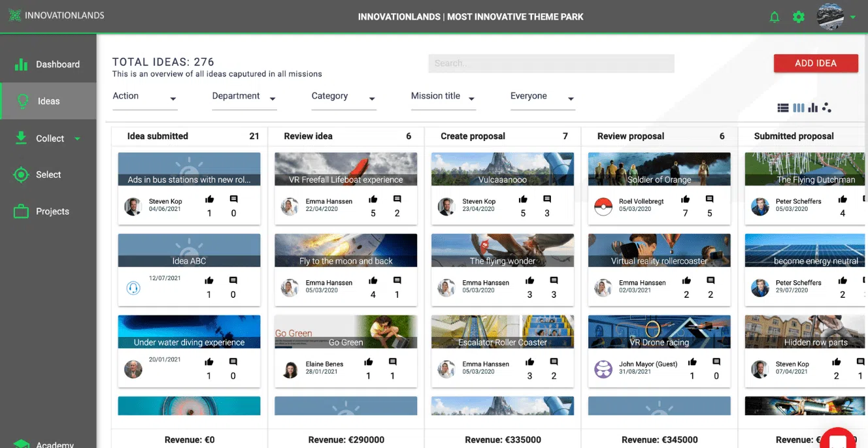Like the 'Ads in bus stations' idea
Viewport: 868px width, 448px height.
click(209, 199)
